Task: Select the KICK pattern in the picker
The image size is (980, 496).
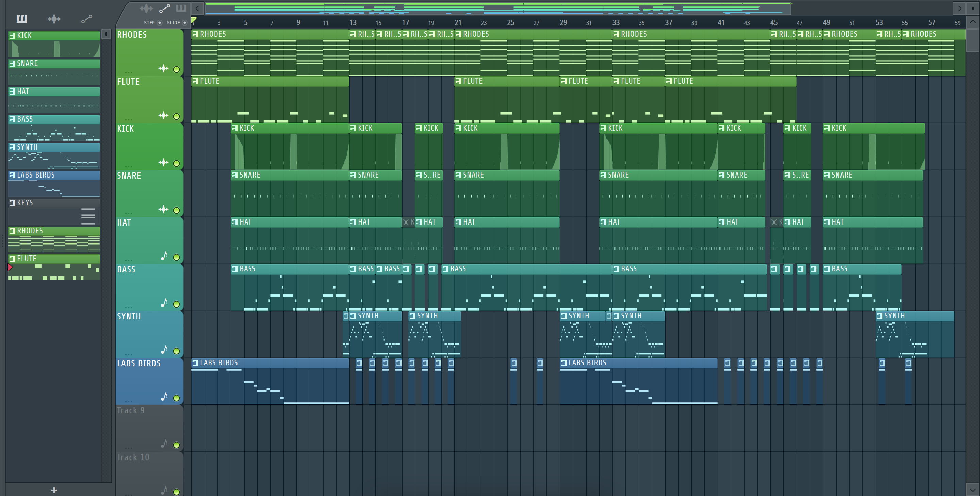Action: pos(54,44)
